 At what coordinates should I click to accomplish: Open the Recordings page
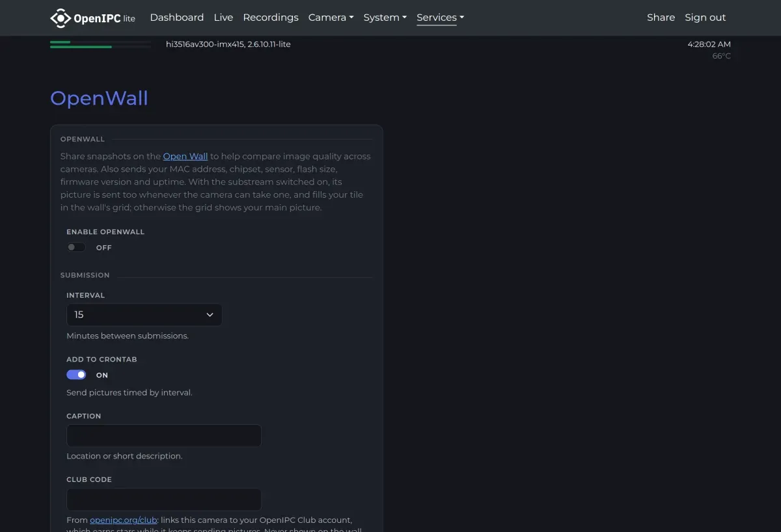click(x=271, y=18)
